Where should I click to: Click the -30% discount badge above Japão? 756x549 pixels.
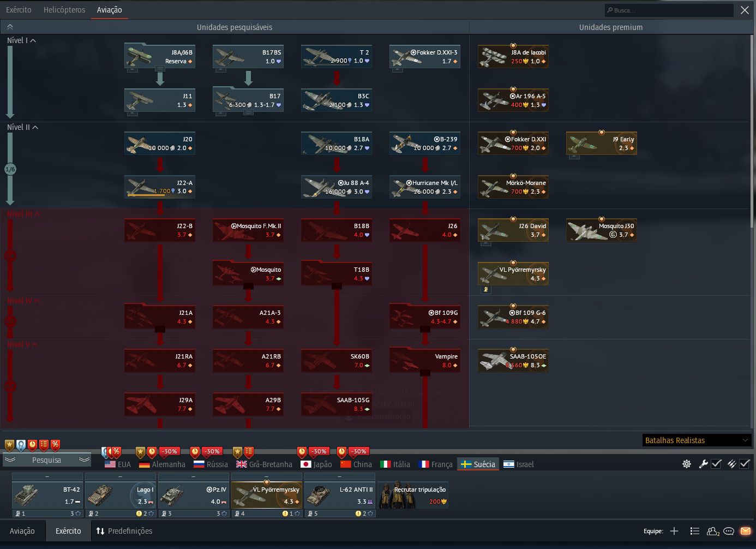coord(319,451)
